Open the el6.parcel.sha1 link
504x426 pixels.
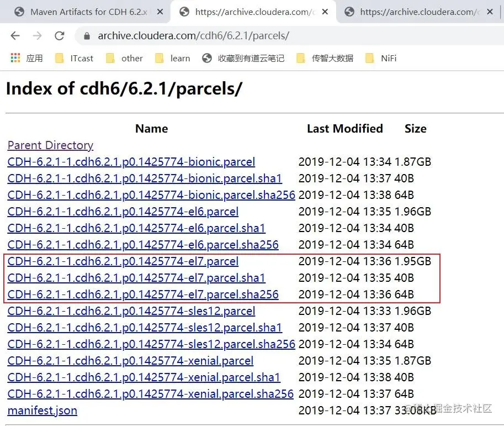pos(136,228)
